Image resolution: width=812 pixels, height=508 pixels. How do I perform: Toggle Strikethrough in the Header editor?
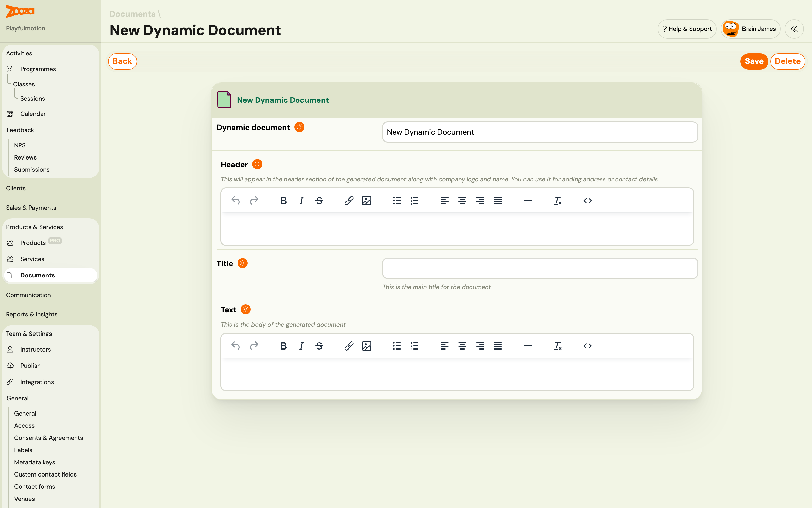point(319,201)
